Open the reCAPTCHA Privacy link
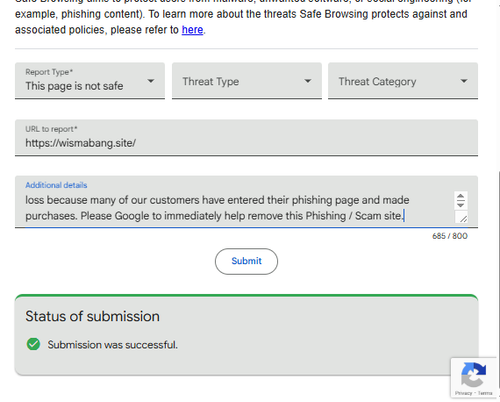500x402 pixels. click(x=463, y=393)
